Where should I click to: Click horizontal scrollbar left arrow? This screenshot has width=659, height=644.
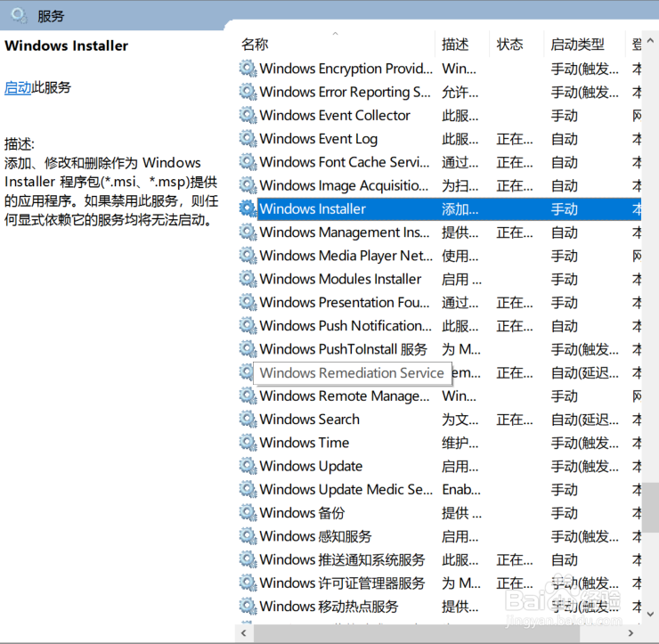pyautogui.click(x=244, y=632)
